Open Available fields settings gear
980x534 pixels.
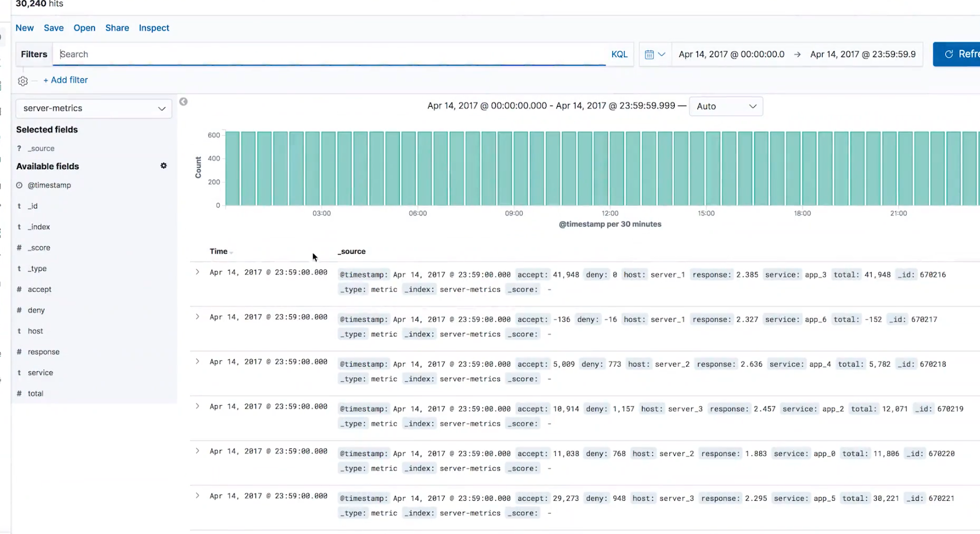click(x=164, y=166)
